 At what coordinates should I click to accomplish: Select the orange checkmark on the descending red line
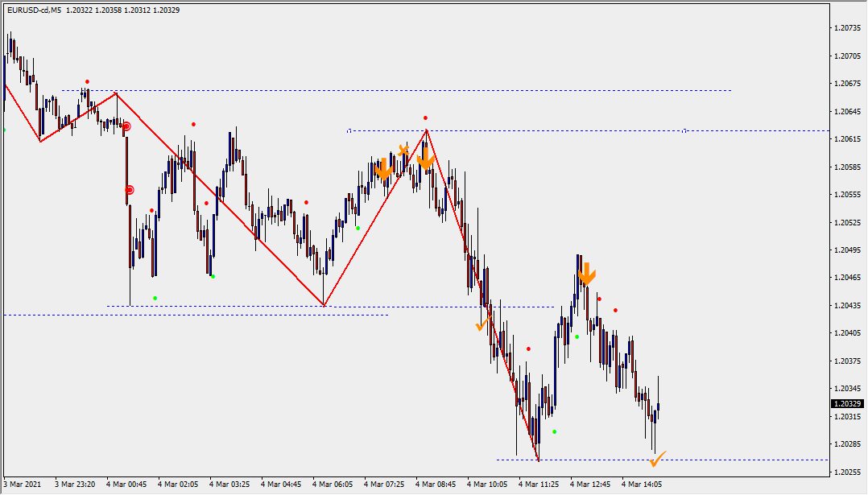pos(483,324)
